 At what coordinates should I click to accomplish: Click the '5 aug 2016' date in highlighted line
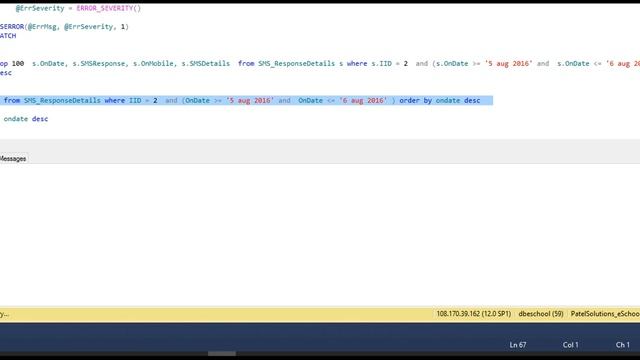pyautogui.click(x=250, y=100)
